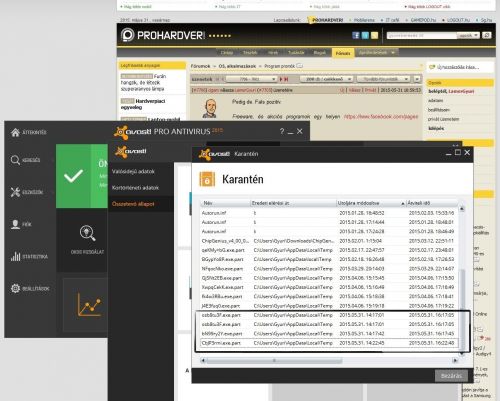Screen dimensions: 500x401
Task: Open the facebook.com link in forum post
Action: [x=381, y=117]
